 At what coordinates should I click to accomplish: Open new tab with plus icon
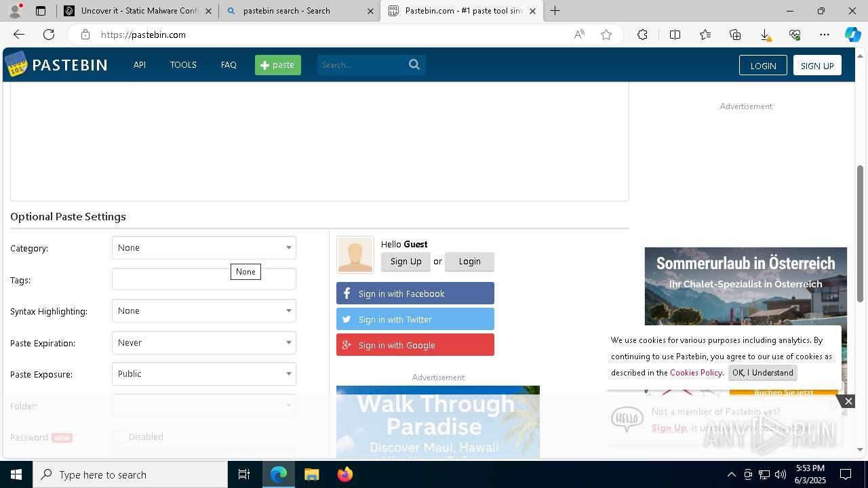tap(555, 11)
